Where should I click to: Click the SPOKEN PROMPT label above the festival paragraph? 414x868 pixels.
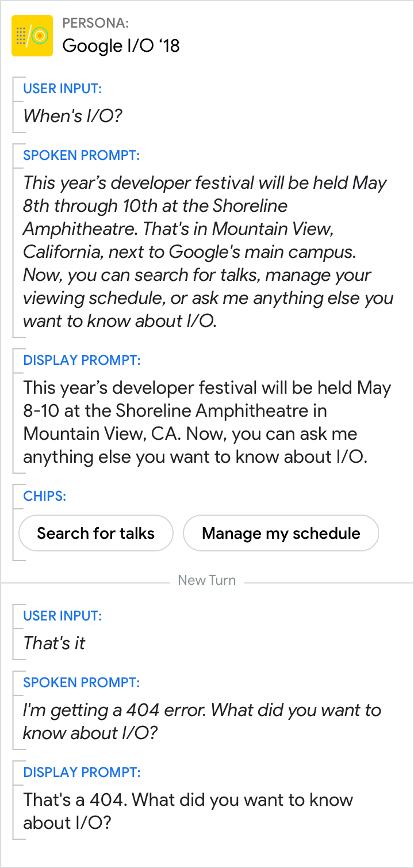coord(81,155)
